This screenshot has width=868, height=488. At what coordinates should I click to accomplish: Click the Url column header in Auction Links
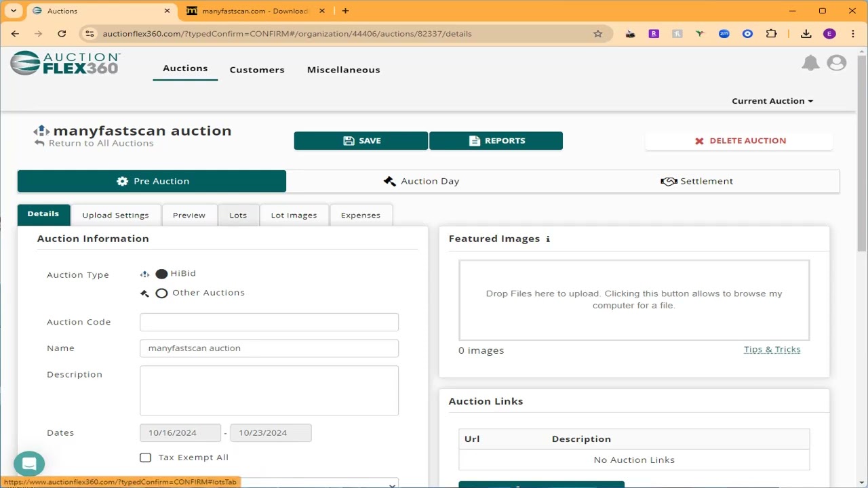(x=472, y=439)
